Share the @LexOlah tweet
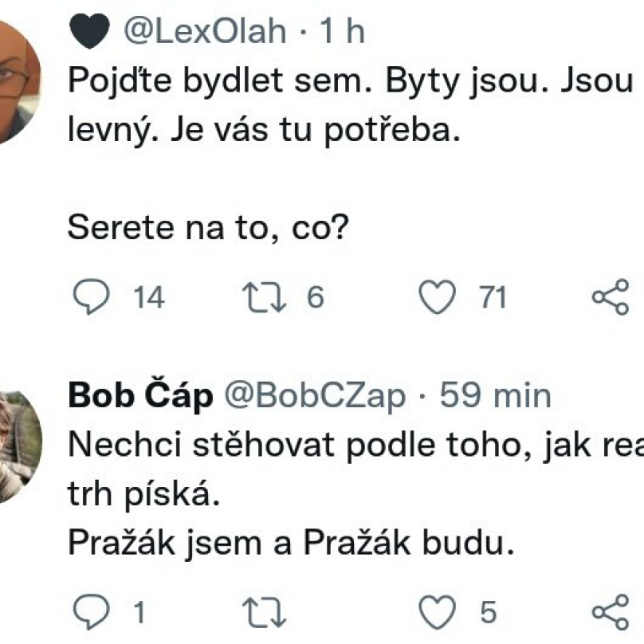This screenshot has width=644, height=644. pyautogui.click(x=611, y=297)
